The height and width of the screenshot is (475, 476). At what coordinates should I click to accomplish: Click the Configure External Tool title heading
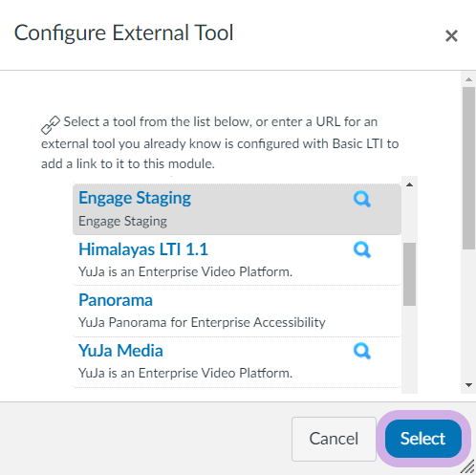click(124, 33)
